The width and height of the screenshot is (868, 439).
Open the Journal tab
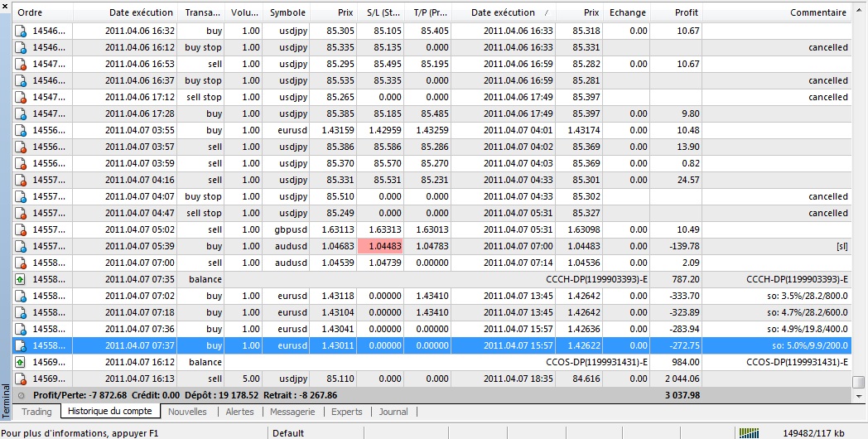click(393, 412)
